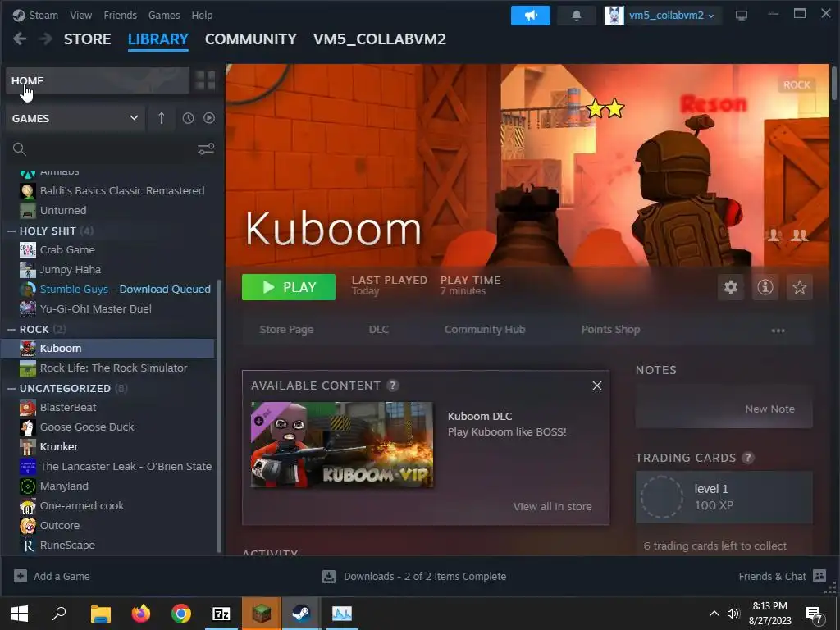Open 7-Zip from taskbar
This screenshot has width=840, height=630.
point(221,614)
